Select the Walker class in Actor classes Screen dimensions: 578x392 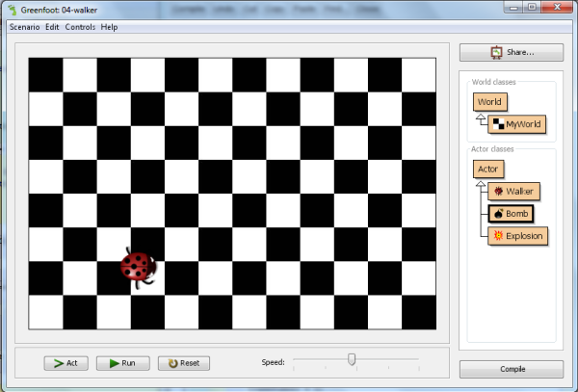512,192
